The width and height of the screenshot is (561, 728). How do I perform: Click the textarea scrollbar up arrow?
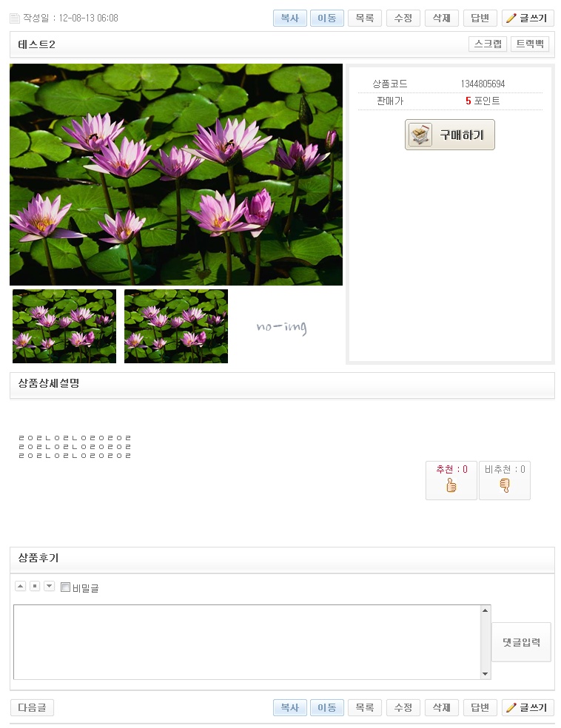(485, 610)
